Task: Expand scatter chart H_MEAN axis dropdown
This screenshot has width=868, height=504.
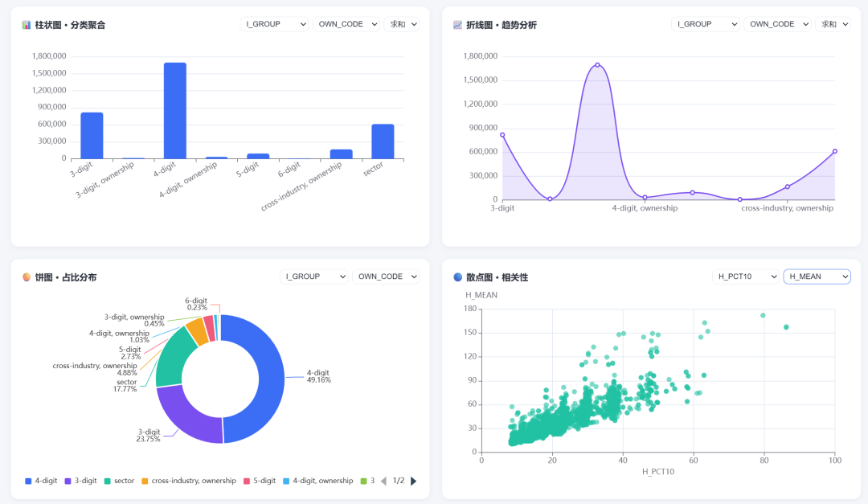Action: 817,277
